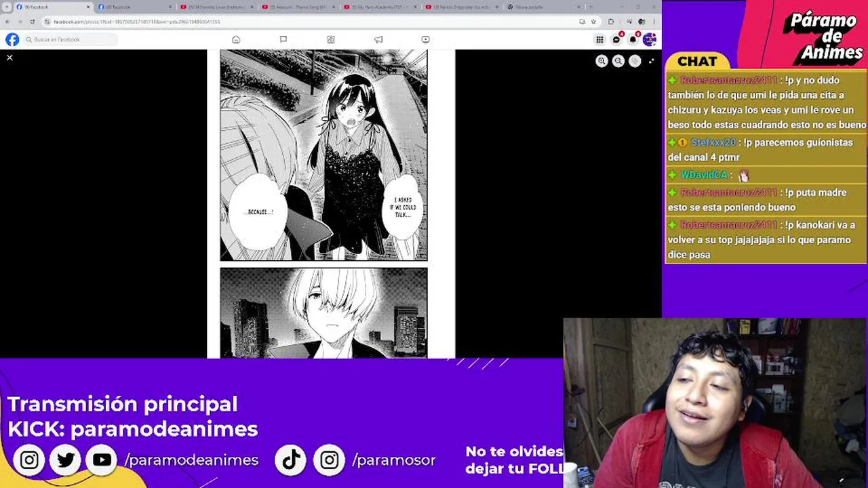This screenshot has width=868, height=488.
Task: Switch to the Nueva pestaña tab
Action: tap(542, 7)
